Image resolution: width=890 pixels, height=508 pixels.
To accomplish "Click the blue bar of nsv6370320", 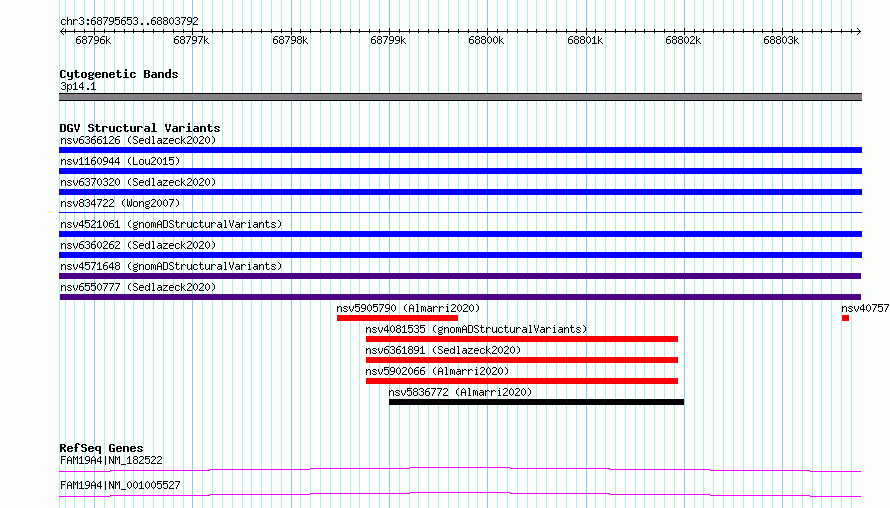I will (460, 192).
